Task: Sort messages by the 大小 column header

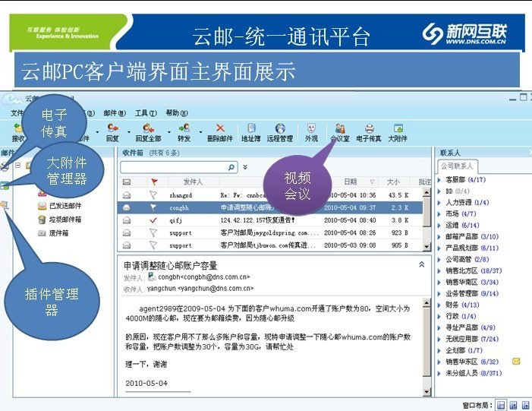Action: click(393, 182)
